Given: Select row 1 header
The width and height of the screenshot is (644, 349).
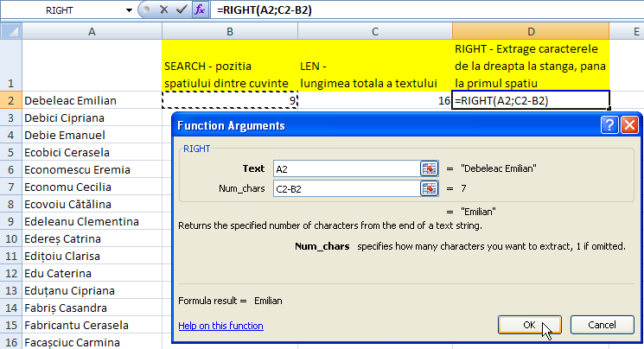Looking at the screenshot, I should coord(11,66).
